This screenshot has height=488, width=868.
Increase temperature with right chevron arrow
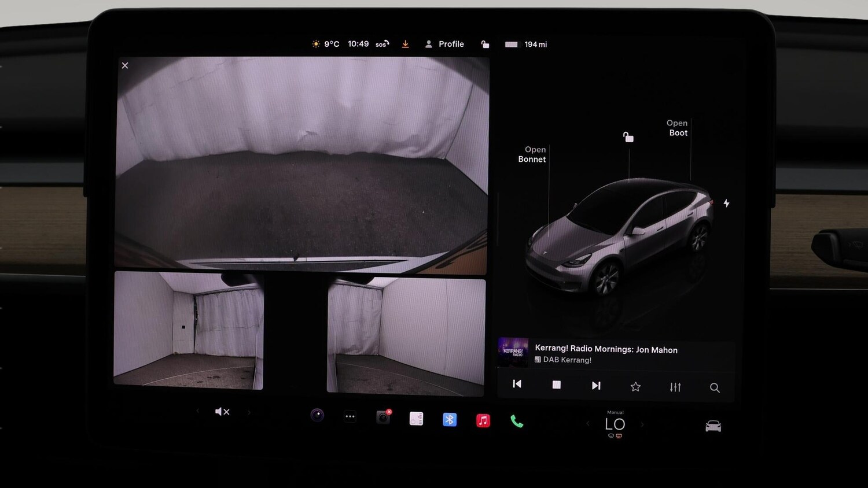coord(642,424)
